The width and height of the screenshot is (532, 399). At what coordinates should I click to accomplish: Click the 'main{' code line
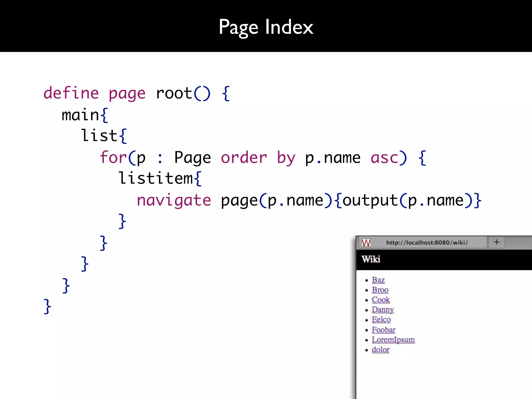(85, 115)
